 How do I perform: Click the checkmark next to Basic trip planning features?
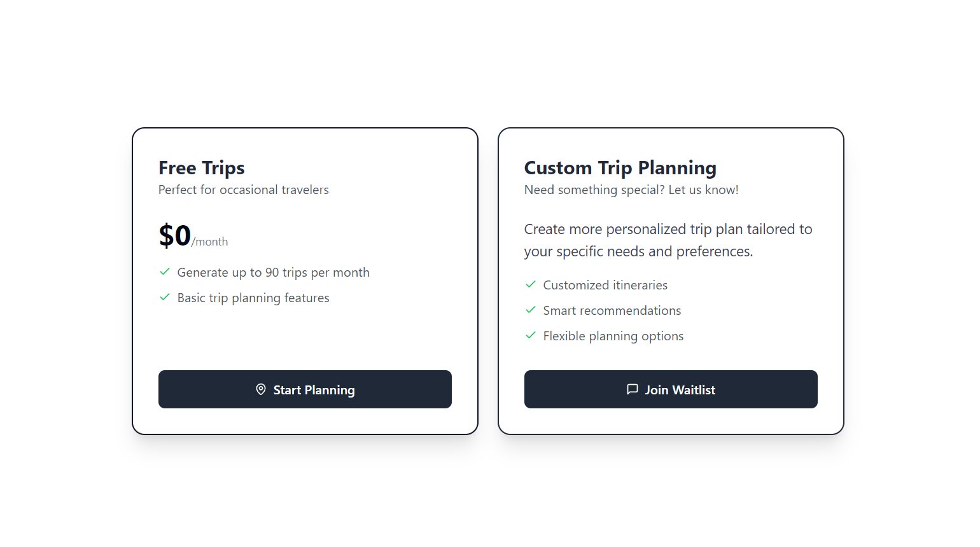[165, 297]
